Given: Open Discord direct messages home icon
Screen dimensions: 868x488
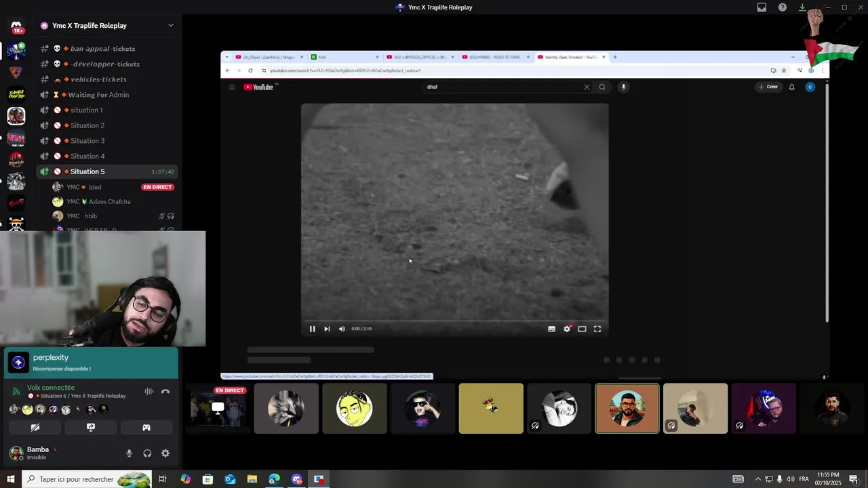Looking at the screenshot, I should click(x=16, y=27).
